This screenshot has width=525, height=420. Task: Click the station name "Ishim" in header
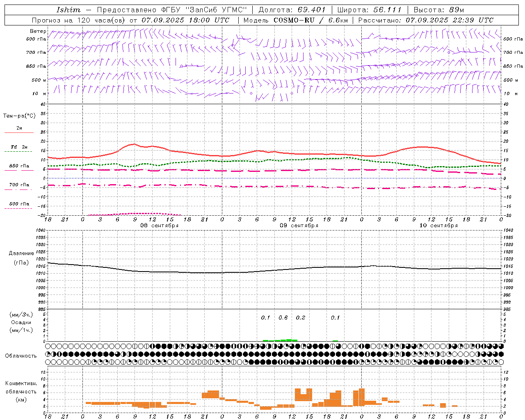68,10
